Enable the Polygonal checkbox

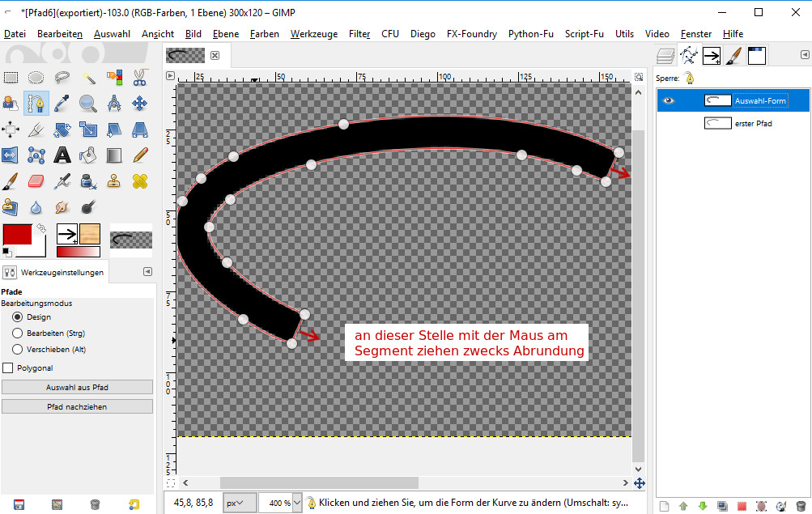click(x=8, y=368)
